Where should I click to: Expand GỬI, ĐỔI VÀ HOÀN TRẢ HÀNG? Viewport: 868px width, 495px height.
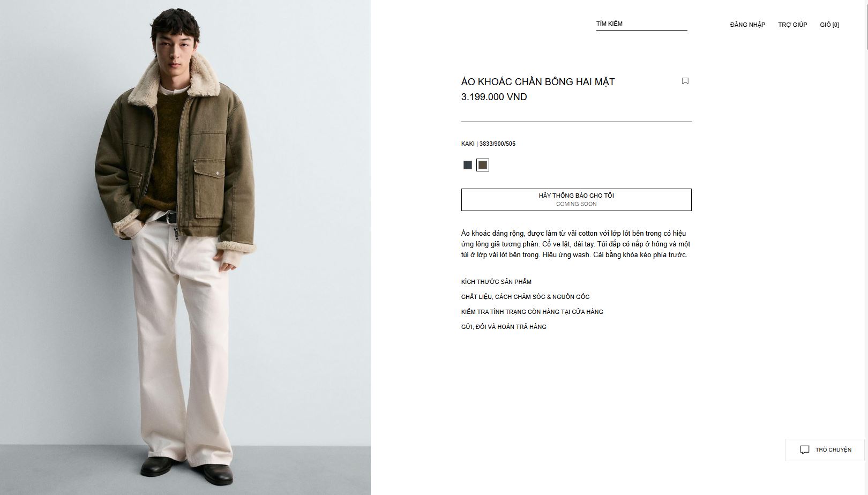coord(504,327)
